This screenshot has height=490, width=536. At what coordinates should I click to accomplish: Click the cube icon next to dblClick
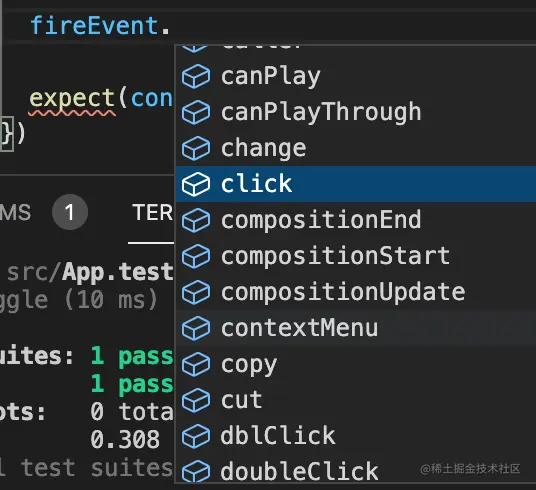196,436
